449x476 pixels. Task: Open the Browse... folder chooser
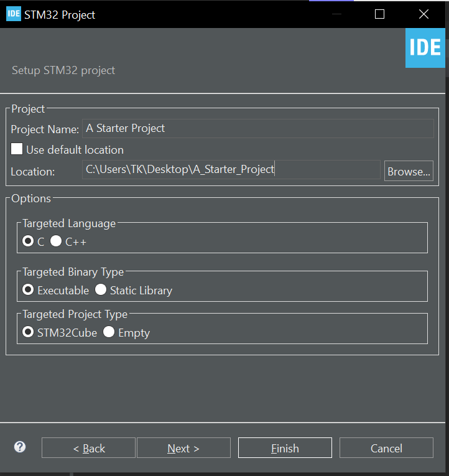pos(409,171)
